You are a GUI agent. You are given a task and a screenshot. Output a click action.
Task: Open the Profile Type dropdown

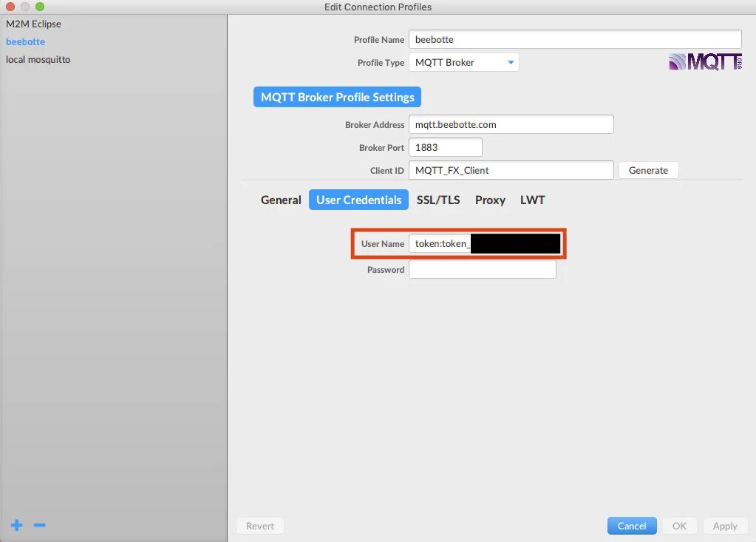click(x=464, y=62)
